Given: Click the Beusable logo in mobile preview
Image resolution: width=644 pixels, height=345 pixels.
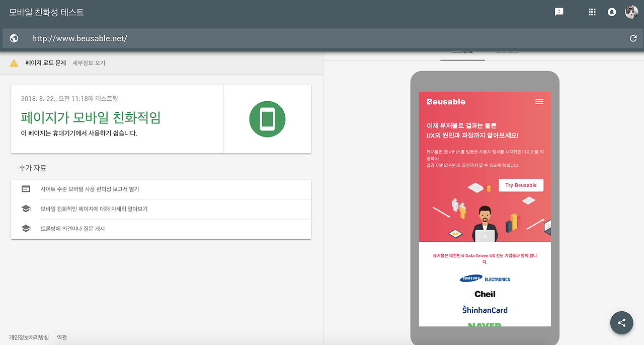Looking at the screenshot, I should coord(446,102).
